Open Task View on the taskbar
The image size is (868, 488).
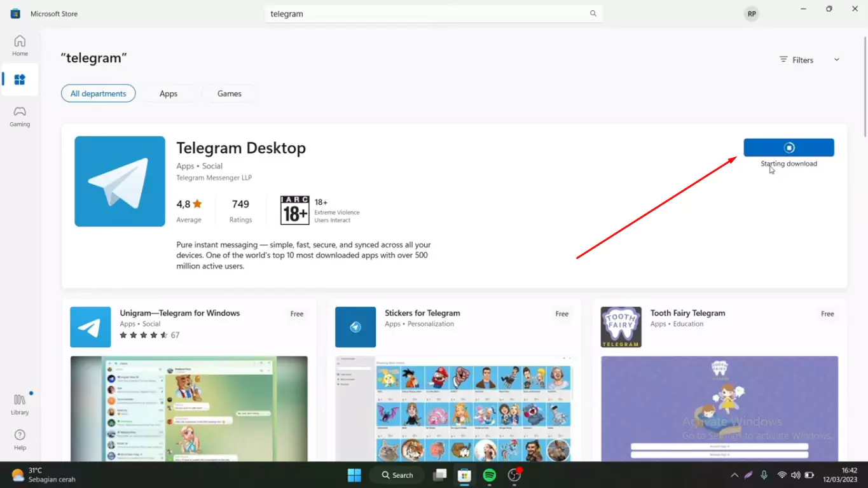(x=439, y=475)
